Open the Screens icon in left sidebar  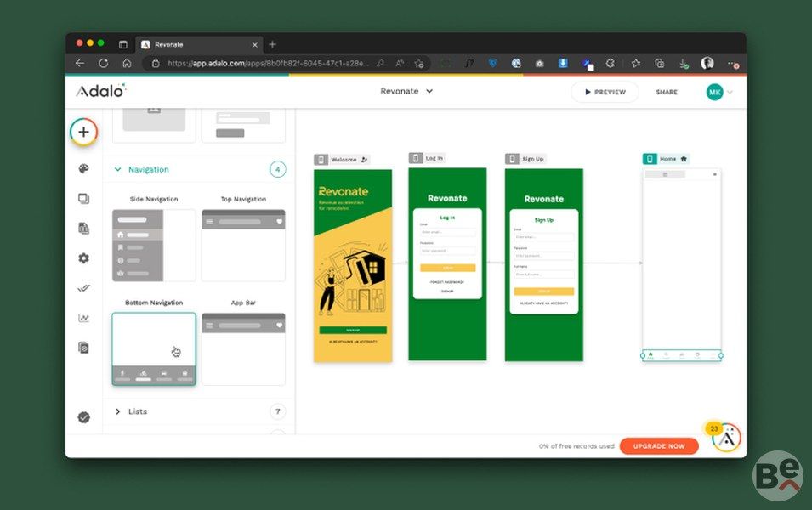(83, 199)
